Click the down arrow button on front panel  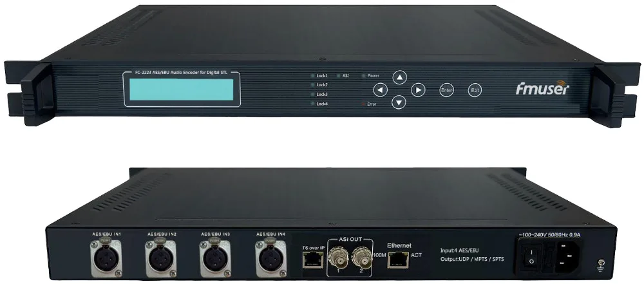pyautogui.click(x=399, y=102)
